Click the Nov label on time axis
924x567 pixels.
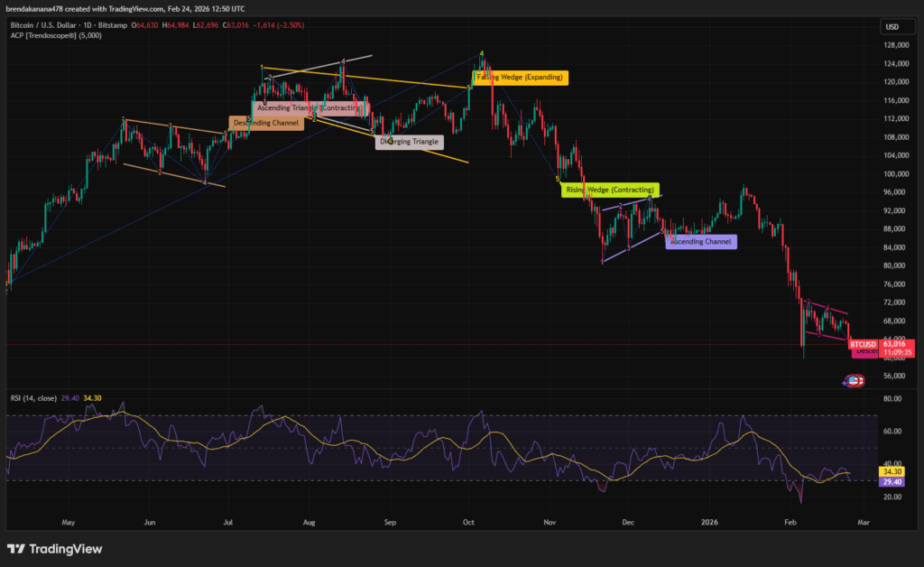coord(550,522)
